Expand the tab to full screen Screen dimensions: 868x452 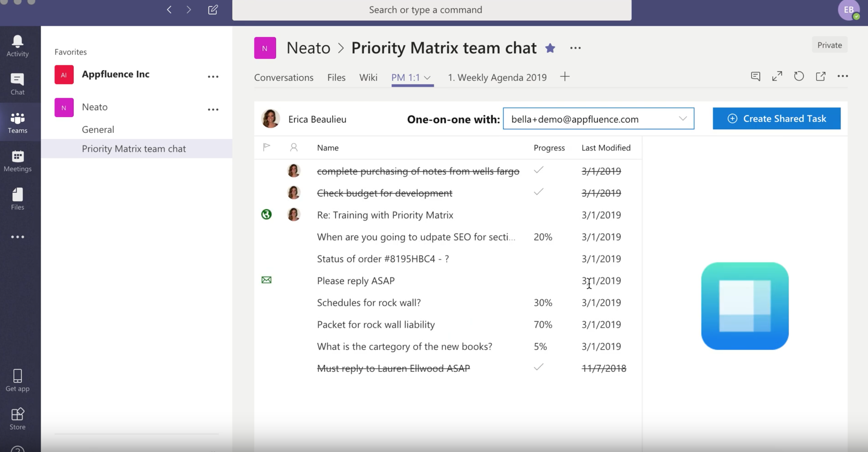coord(777,76)
